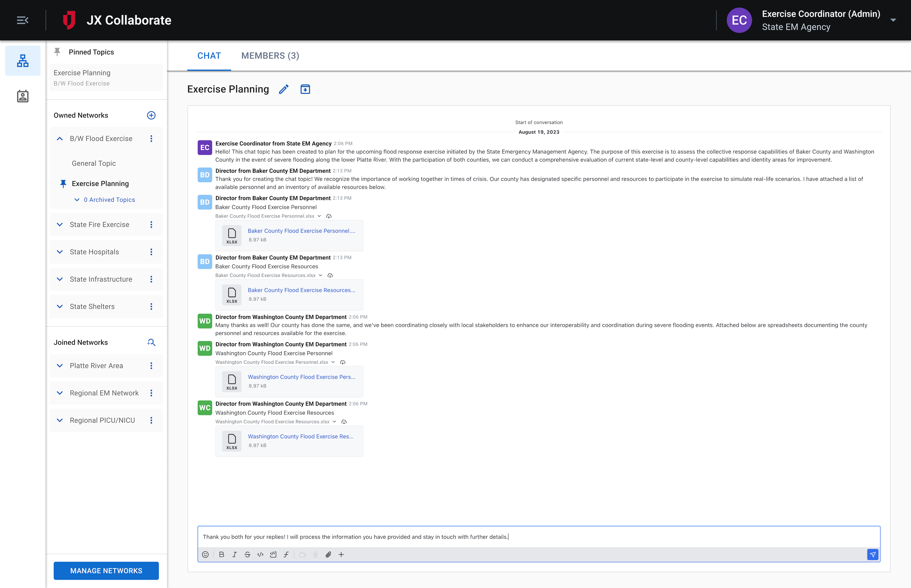Viewport: 911px width, 588px height.
Task: Expand the Regional EM Network
Action: [x=59, y=393]
